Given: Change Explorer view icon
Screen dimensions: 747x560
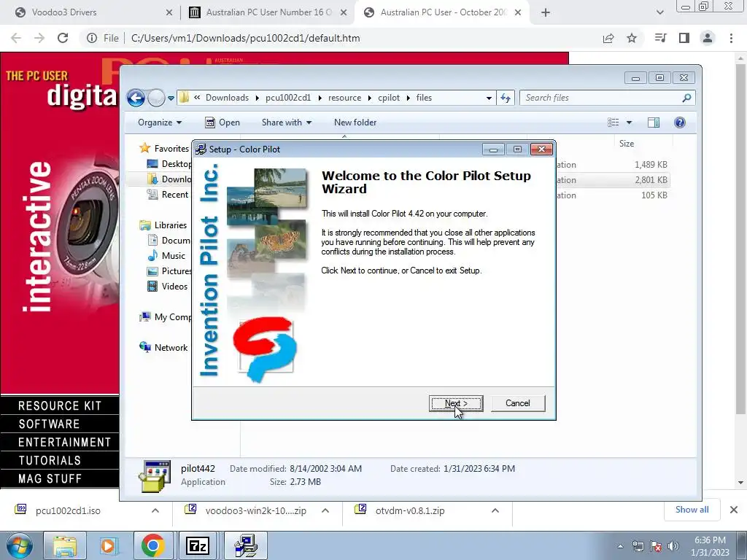Looking at the screenshot, I should 613,122.
